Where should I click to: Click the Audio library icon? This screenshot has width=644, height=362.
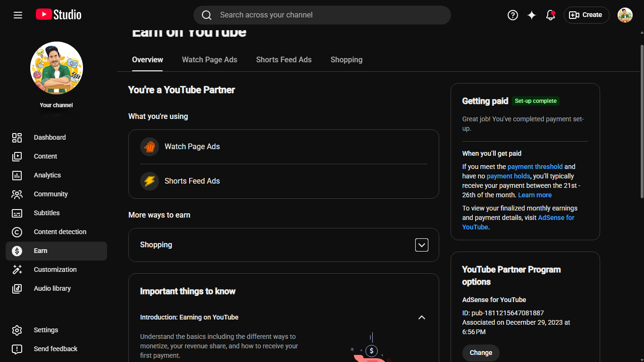click(17, 288)
